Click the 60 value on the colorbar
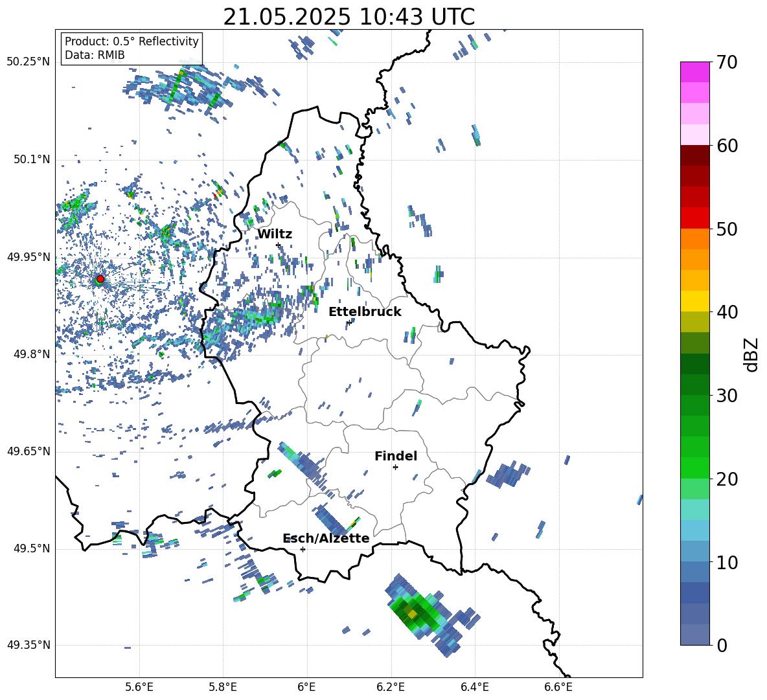767x700 pixels. click(x=727, y=146)
